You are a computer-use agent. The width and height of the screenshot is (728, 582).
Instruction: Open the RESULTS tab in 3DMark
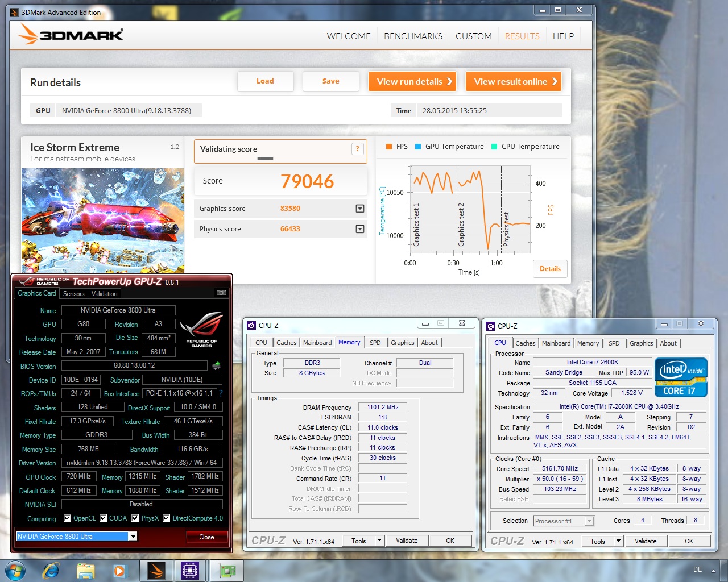(x=522, y=36)
